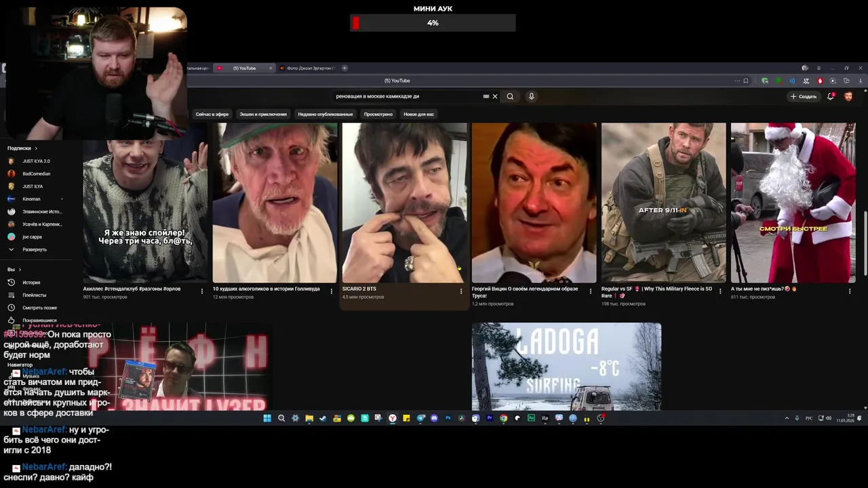Open the LADOGA SURFING video thumbnail
The width and height of the screenshot is (868, 488).
[566, 366]
